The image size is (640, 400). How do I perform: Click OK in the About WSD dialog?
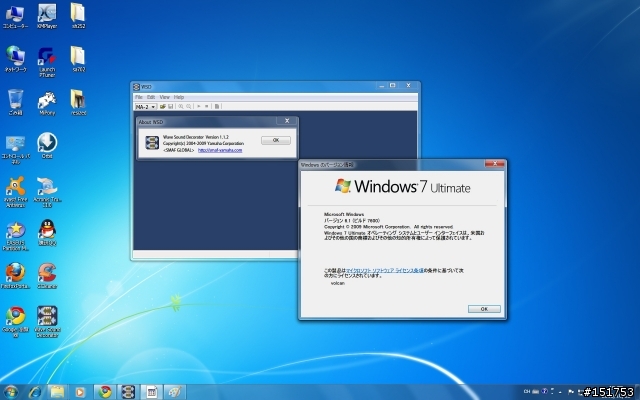click(276, 140)
